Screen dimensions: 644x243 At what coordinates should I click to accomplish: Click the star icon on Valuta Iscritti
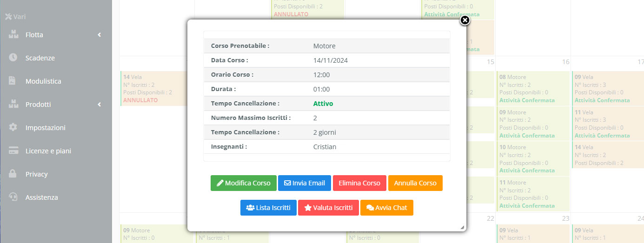point(308,208)
